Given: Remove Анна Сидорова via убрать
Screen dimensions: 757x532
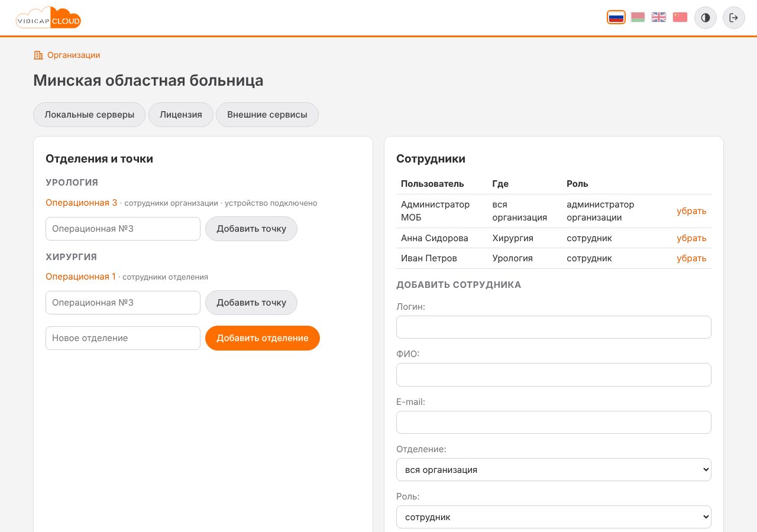Looking at the screenshot, I should [x=692, y=238].
